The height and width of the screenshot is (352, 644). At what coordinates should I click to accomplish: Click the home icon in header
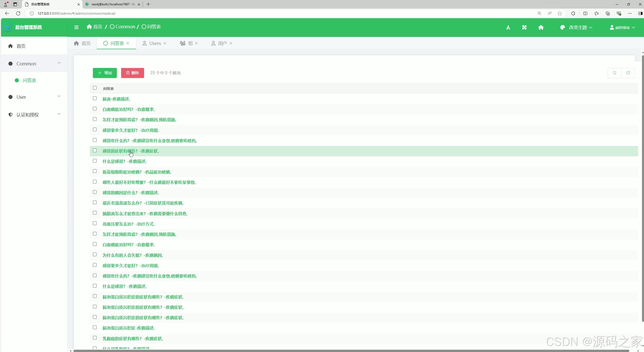[x=541, y=28]
